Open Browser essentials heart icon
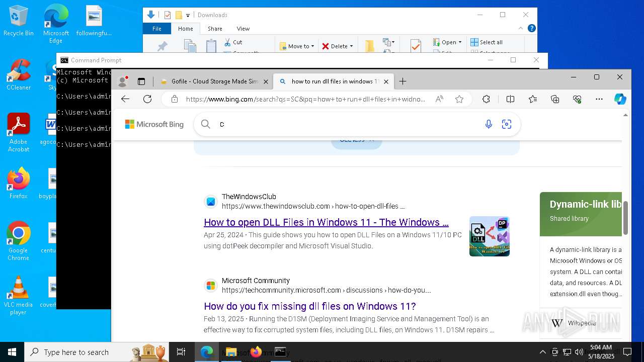 tap(577, 99)
